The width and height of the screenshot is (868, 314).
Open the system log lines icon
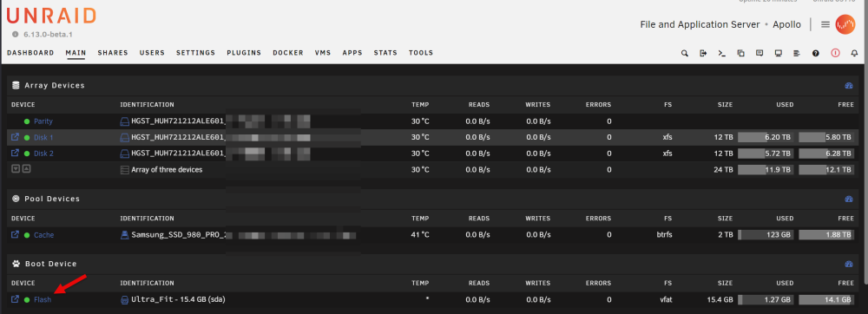(797, 53)
